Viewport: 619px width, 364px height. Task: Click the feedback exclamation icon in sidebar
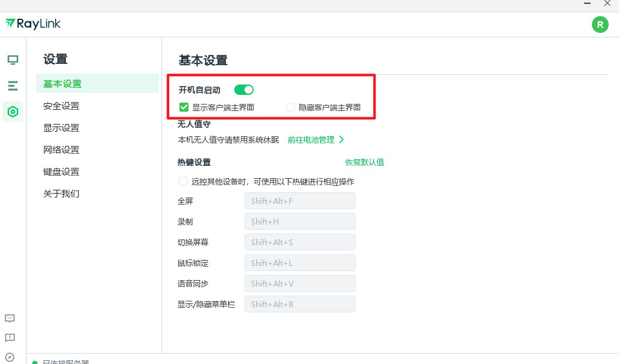(x=10, y=338)
